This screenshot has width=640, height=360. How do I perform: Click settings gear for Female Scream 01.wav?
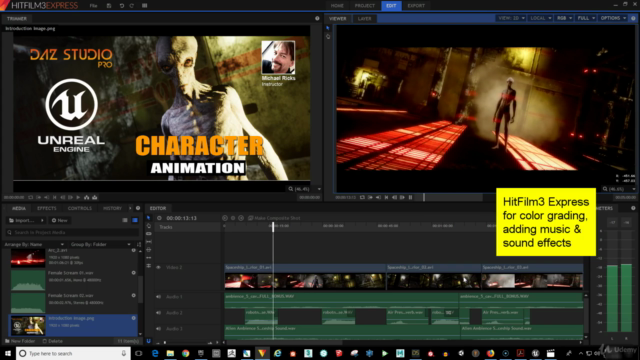[x=133, y=273]
